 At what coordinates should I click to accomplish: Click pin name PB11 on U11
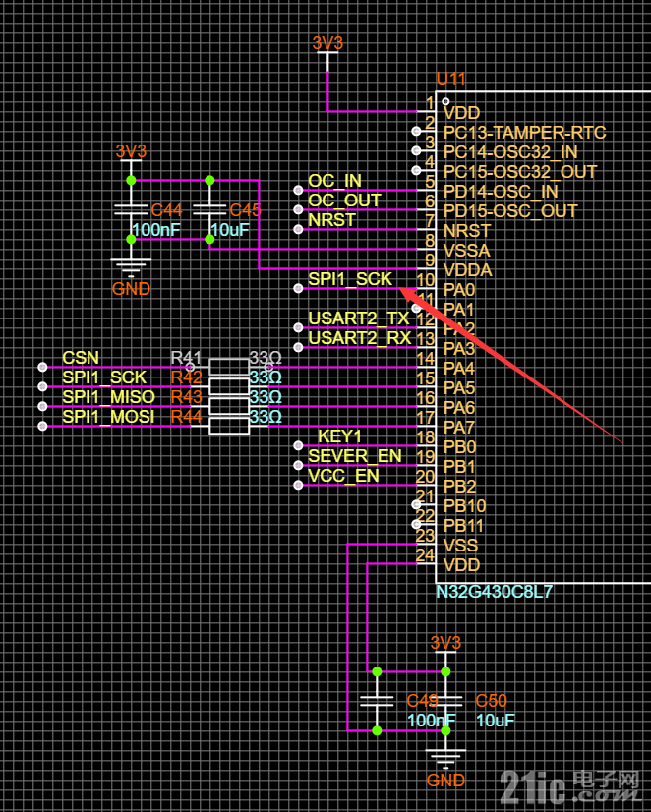[x=463, y=526]
